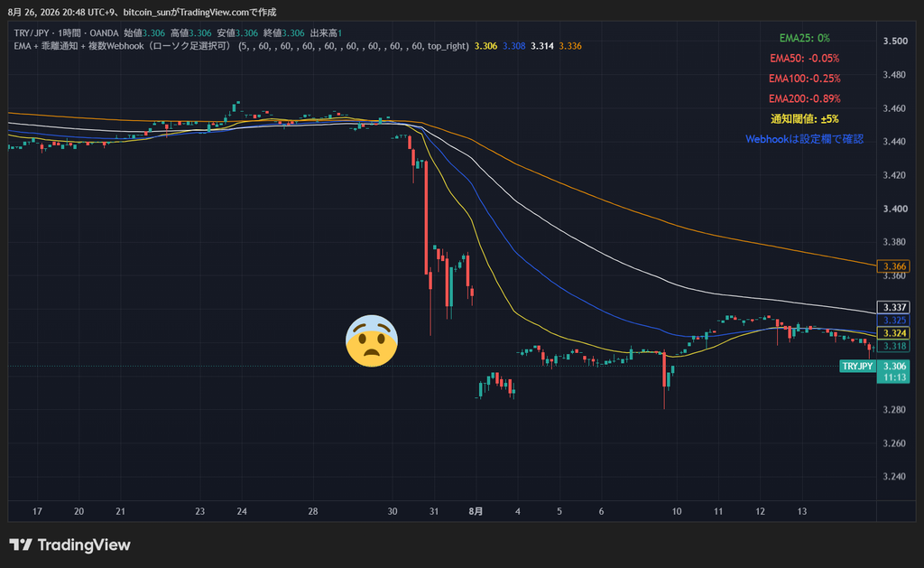
Task: Click the 11:13 bar countdown timer
Action: 894,377
